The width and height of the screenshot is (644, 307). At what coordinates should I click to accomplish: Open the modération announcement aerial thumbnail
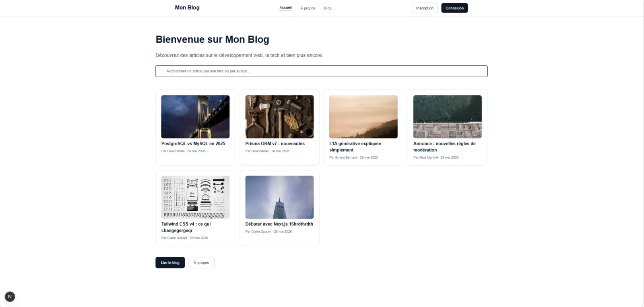[x=448, y=117]
